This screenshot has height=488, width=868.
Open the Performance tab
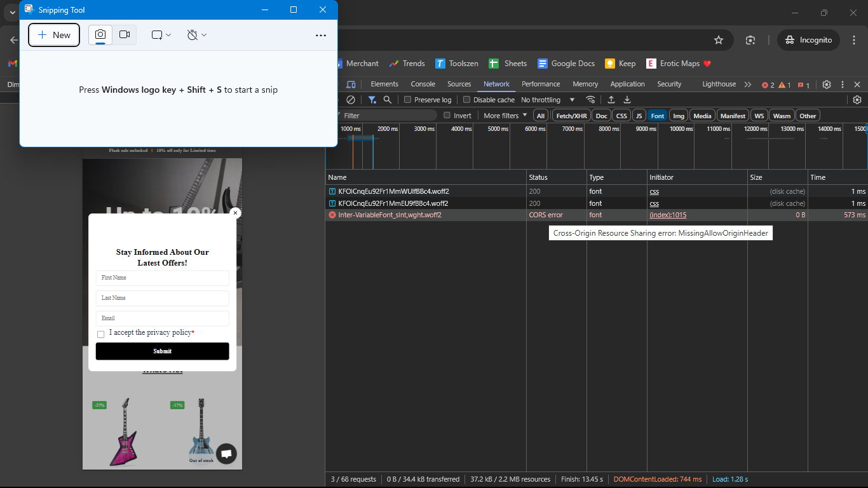click(541, 84)
